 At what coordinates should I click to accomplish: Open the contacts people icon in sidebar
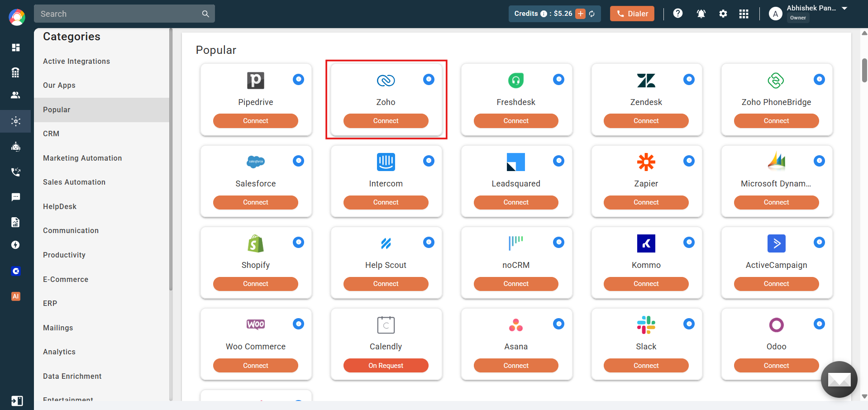click(x=16, y=95)
